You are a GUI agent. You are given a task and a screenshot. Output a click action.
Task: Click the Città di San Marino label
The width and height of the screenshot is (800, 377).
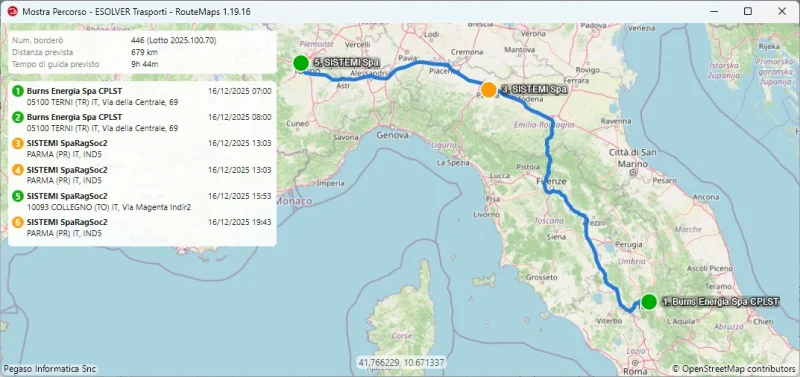[x=632, y=158]
